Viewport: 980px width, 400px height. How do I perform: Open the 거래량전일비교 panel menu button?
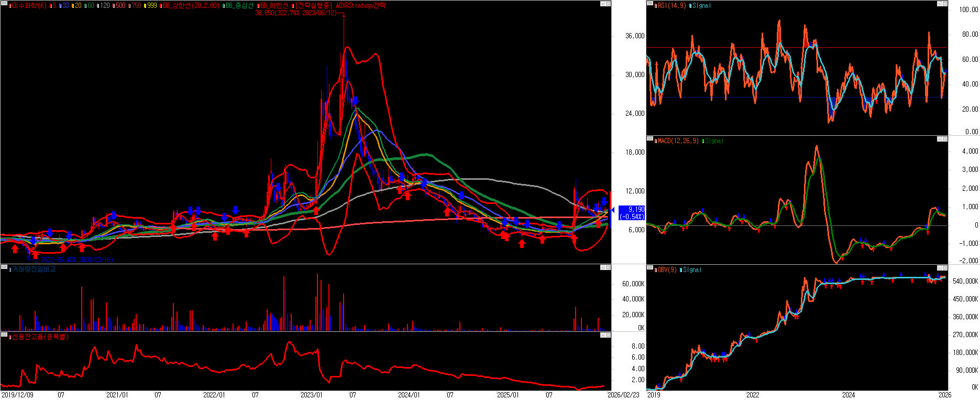(x=4, y=267)
